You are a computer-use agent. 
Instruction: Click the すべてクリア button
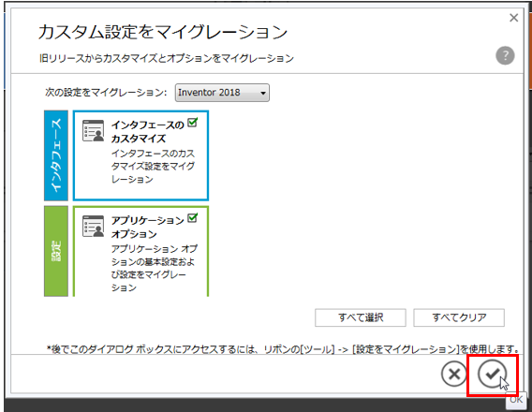point(459,317)
